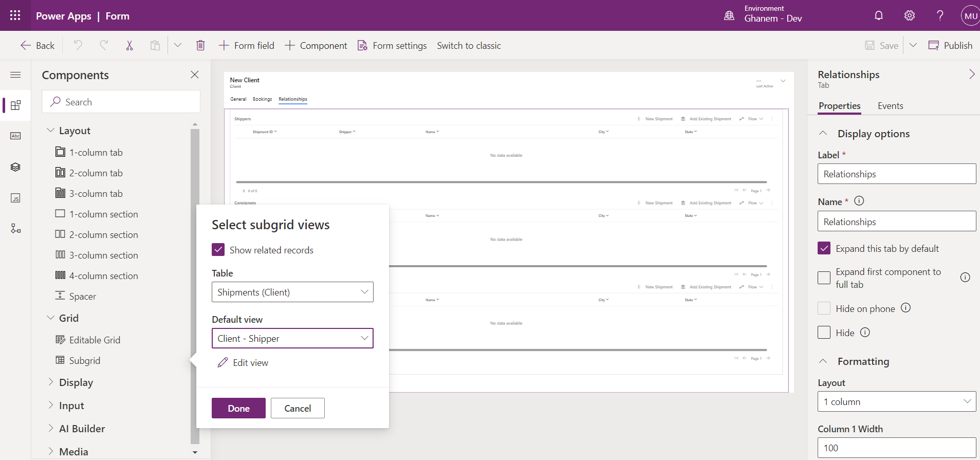The width and height of the screenshot is (980, 460).
Task: Open the Tree view icon in left rail
Action: (15, 167)
